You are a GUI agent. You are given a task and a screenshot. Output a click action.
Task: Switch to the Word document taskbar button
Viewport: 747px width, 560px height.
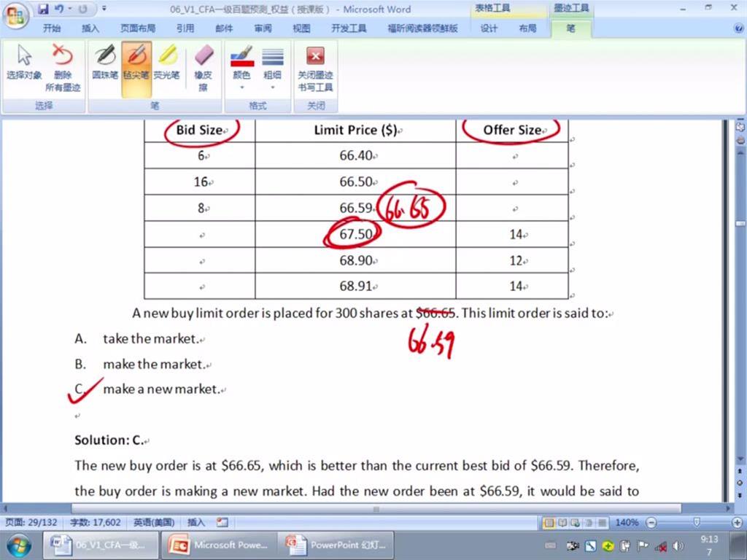100,545
